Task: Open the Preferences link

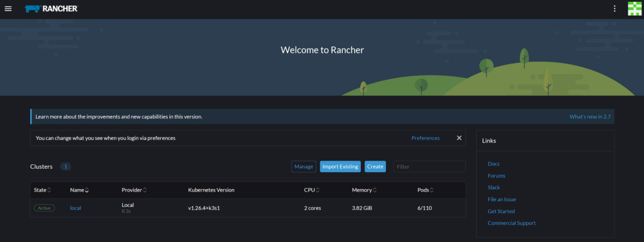Action: (426, 138)
